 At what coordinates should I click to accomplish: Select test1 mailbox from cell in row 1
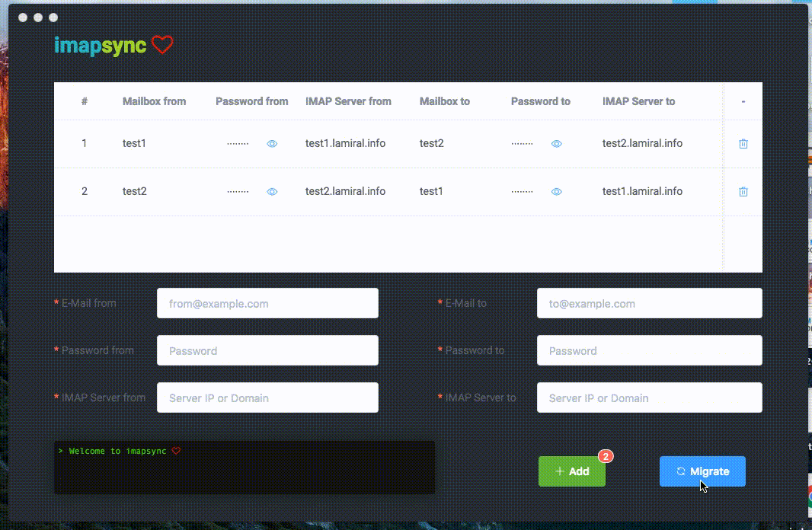click(134, 143)
